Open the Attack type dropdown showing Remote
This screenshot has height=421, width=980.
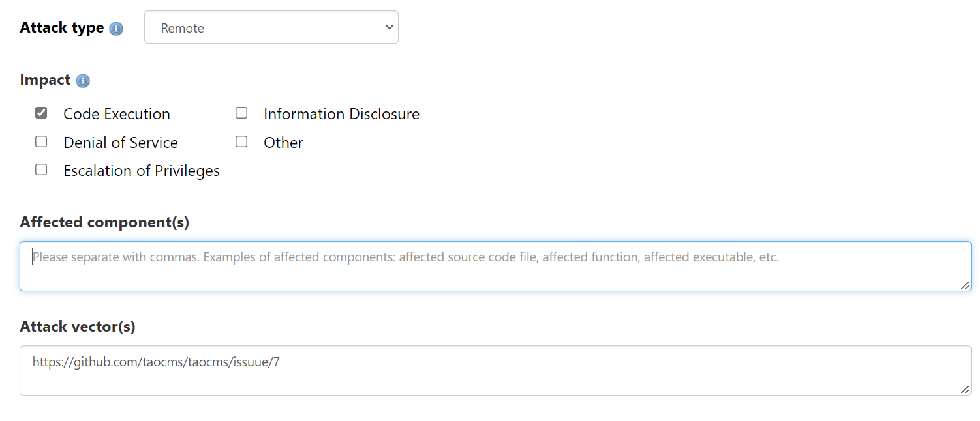271,27
